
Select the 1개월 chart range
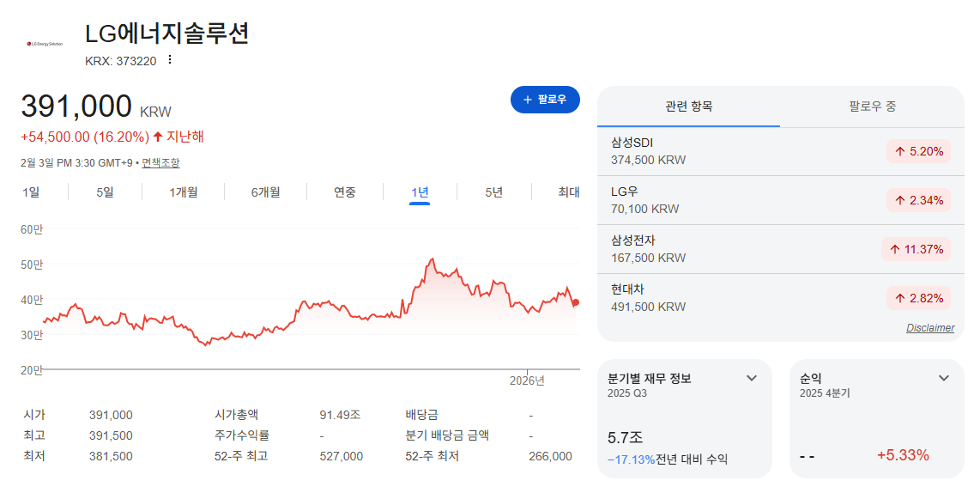tap(183, 192)
